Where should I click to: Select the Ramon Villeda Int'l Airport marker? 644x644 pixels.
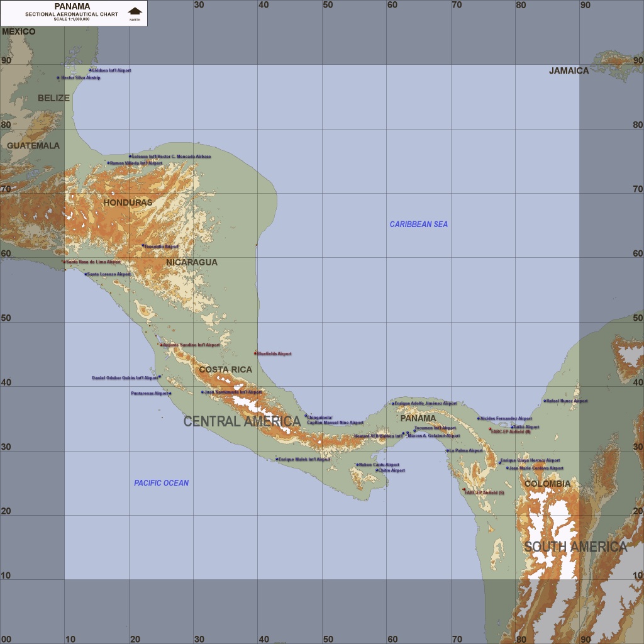tap(108, 163)
